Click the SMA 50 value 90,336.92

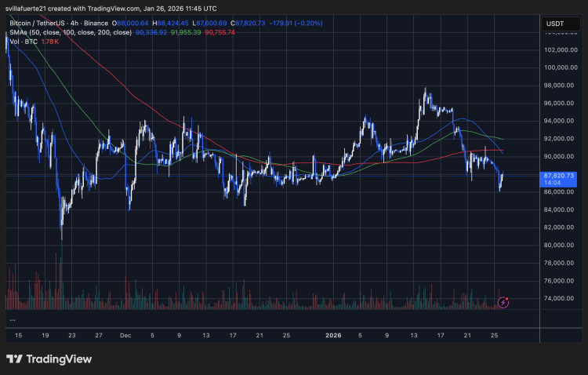[x=151, y=32]
